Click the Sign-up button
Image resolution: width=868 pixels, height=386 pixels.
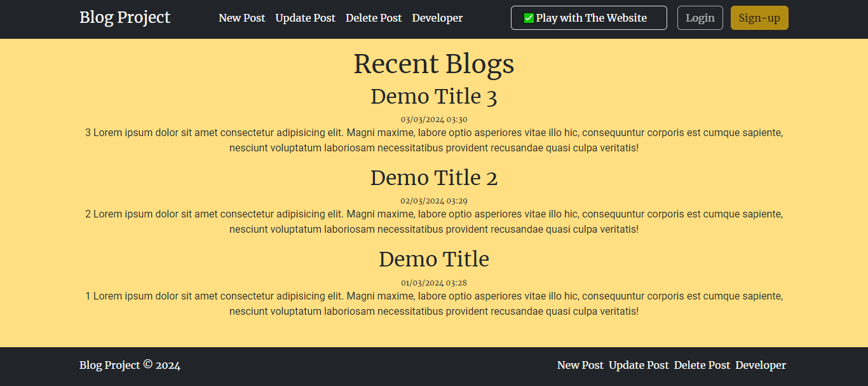tap(759, 18)
